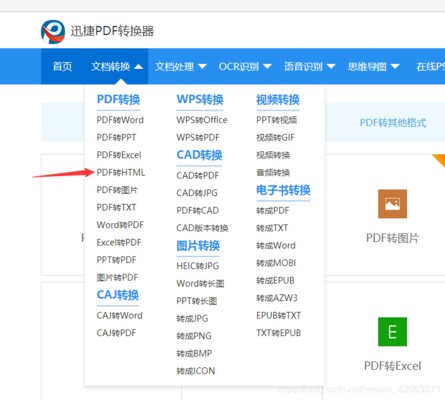The height and width of the screenshot is (400, 445).
Task: Select PPT转视频 under 视频转换
Action: coord(276,120)
